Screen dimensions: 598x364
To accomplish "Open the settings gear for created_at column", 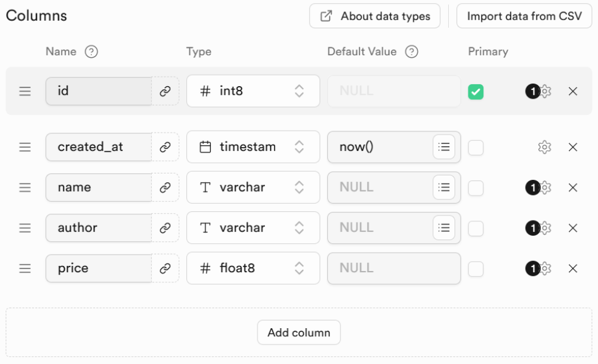I will pos(544,147).
